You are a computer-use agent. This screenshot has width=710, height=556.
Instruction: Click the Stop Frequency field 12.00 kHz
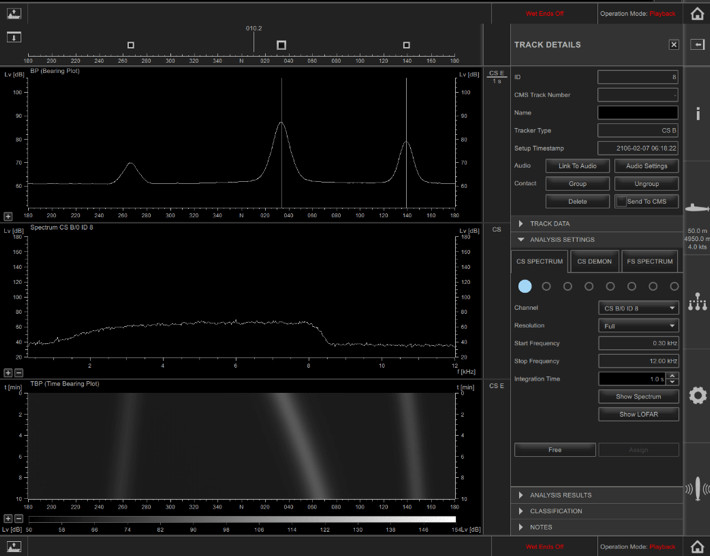(x=638, y=361)
